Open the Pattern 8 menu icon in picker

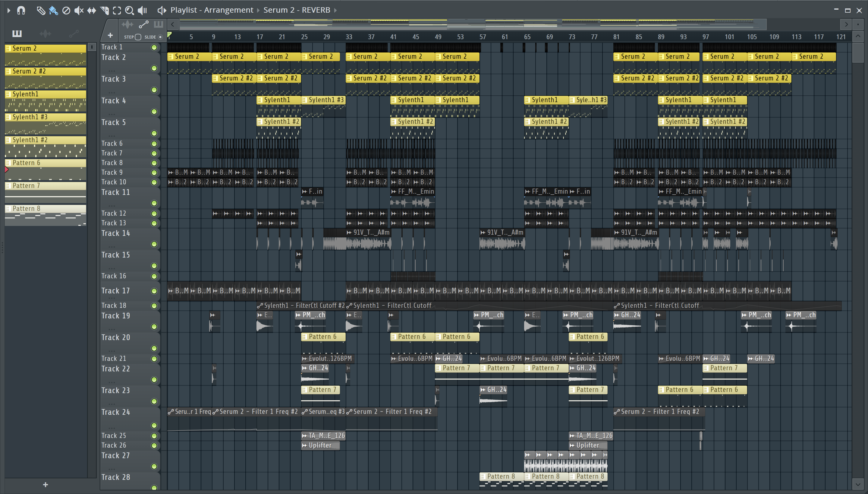pyautogui.click(x=8, y=209)
